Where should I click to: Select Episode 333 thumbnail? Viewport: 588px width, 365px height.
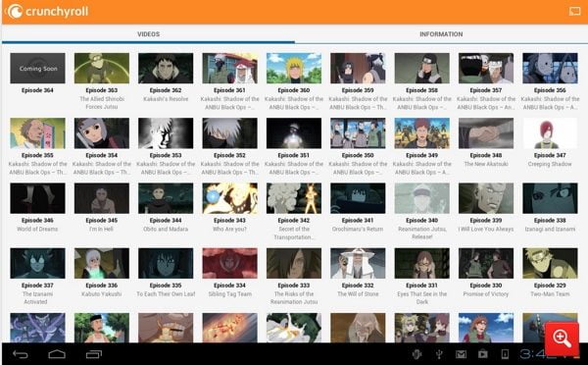coord(294,263)
